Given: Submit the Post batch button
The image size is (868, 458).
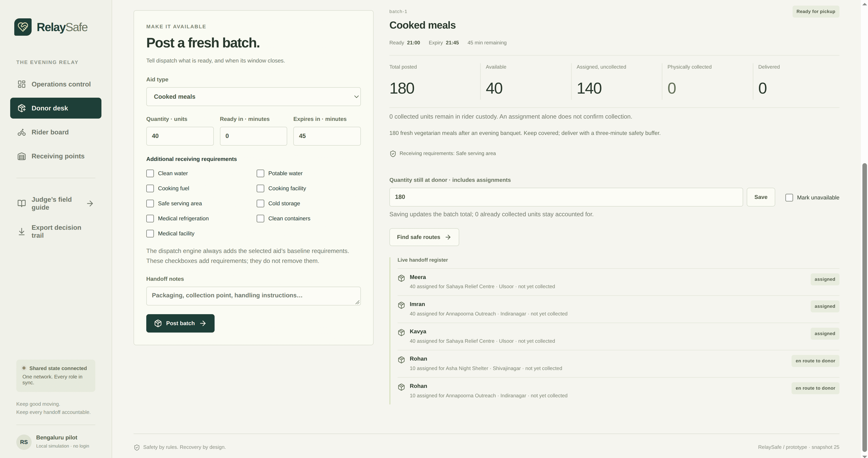Looking at the screenshot, I should coord(180,323).
